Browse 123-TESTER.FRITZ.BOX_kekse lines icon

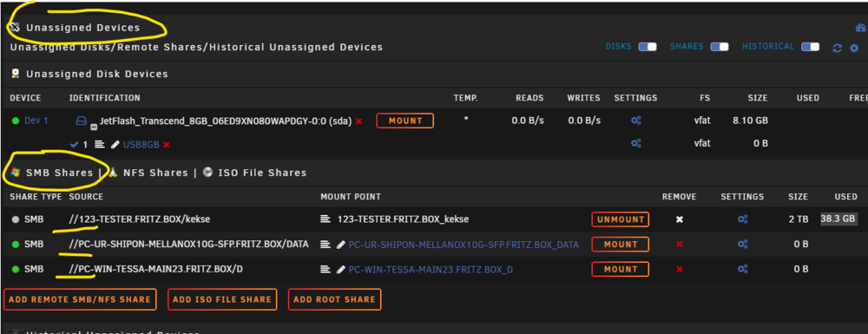point(325,219)
